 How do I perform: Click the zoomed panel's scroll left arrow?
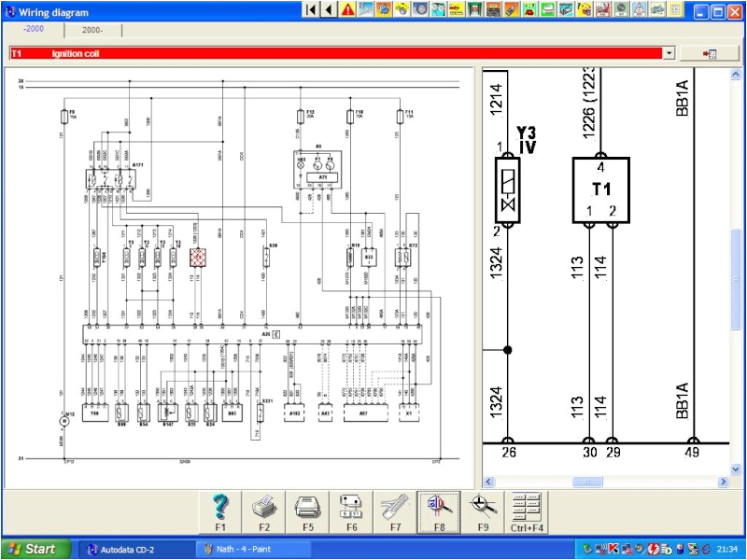(488, 482)
